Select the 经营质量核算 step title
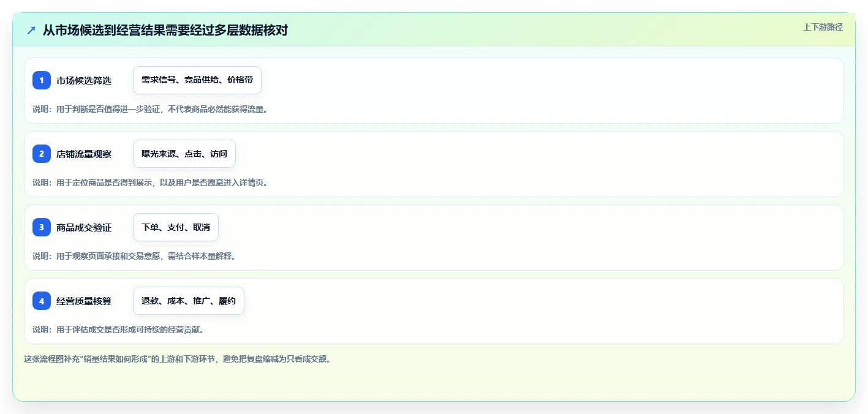This screenshot has width=868, height=414. tap(84, 301)
